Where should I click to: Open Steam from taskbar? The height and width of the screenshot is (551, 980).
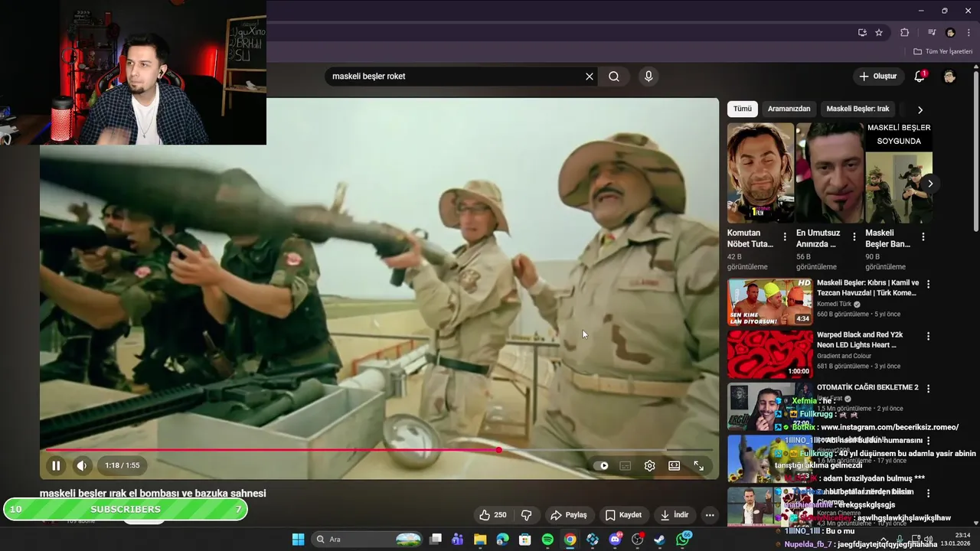click(x=659, y=540)
